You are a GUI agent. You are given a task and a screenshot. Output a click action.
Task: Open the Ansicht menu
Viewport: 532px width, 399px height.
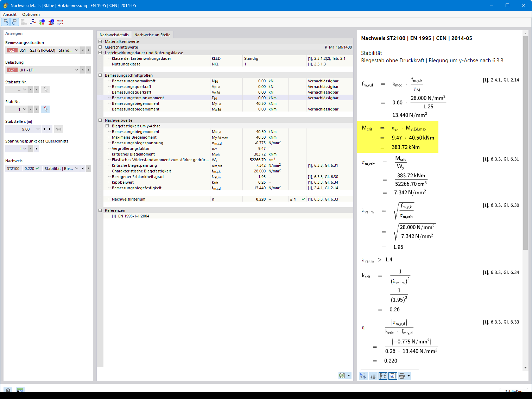click(x=10, y=14)
